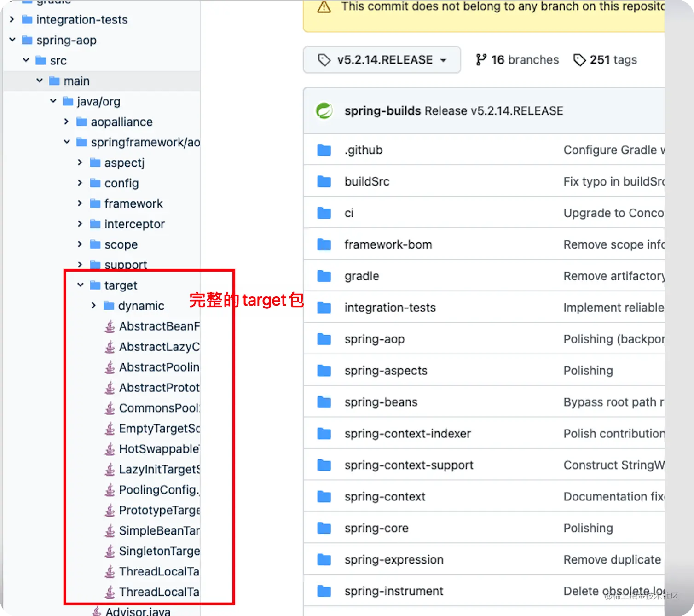Open the spring-context-support directory

[409, 465]
